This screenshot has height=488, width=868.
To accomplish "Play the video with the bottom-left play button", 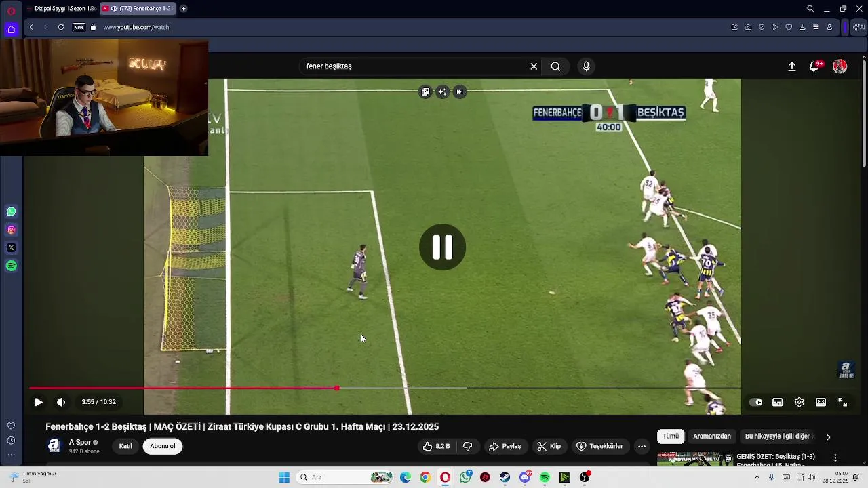I will click(x=39, y=402).
